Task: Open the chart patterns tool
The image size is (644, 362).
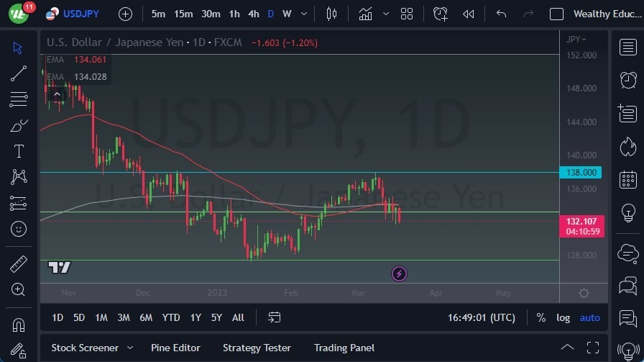Action: click(19, 177)
